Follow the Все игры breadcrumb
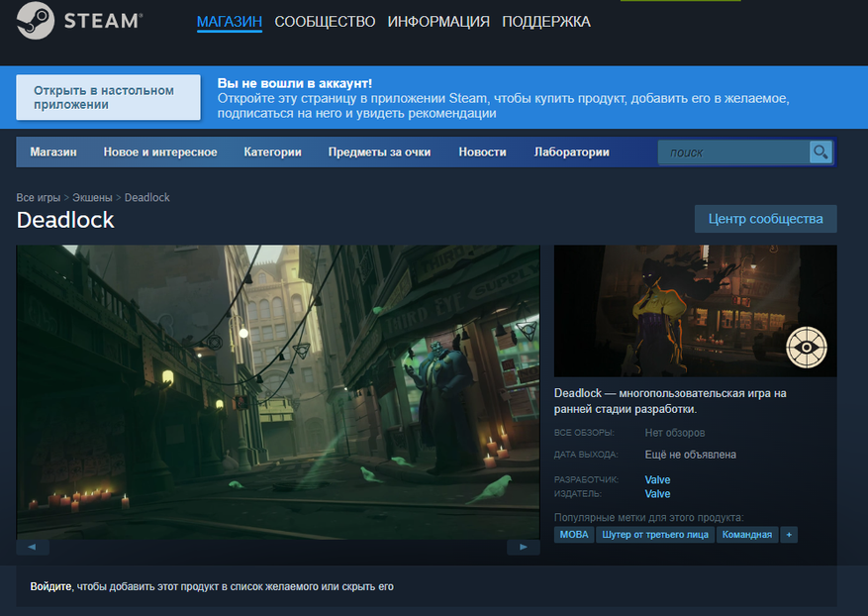 [x=39, y=198]
